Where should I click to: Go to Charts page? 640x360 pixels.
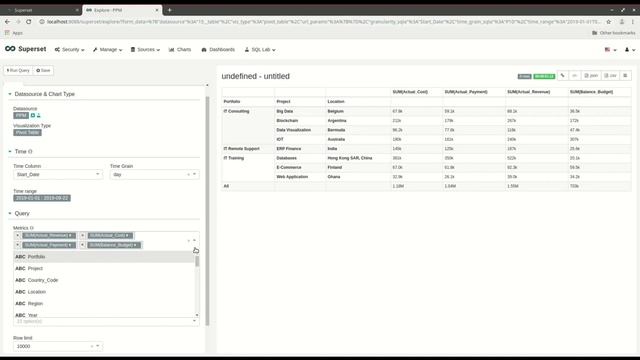(x=180, y=49)
